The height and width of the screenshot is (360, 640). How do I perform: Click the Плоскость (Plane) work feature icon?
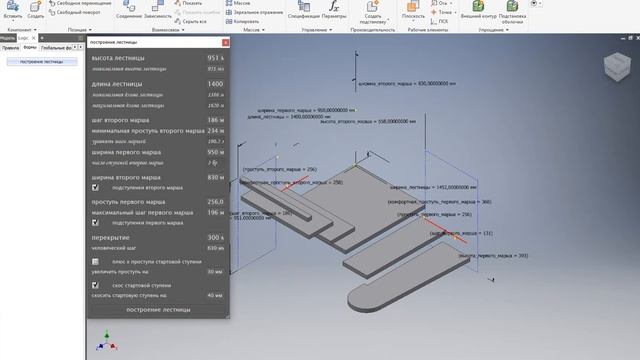413,9
